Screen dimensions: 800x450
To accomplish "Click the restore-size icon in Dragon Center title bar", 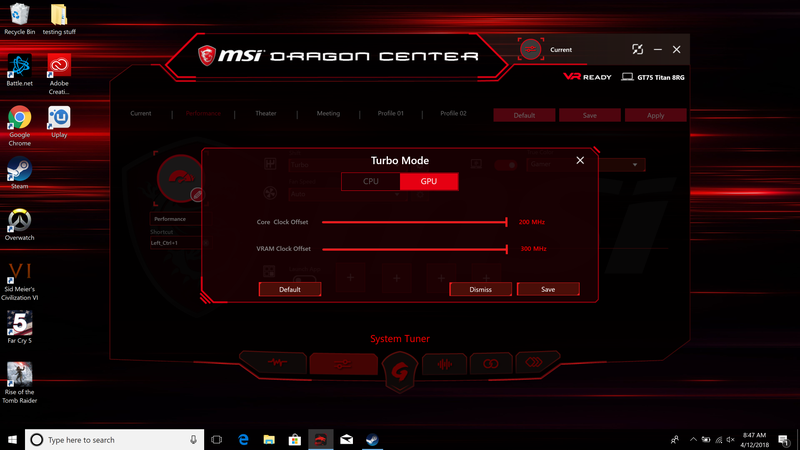I will coord(637,49).
